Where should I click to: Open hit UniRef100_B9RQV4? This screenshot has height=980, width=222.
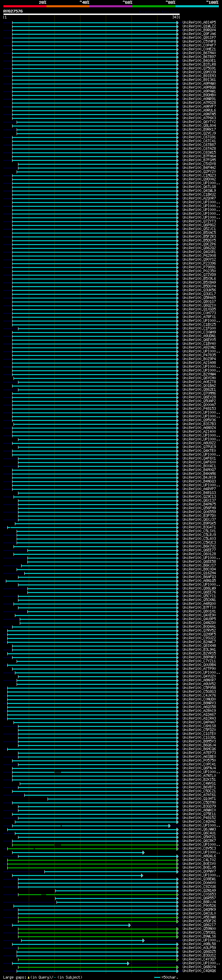click(199, 30)
